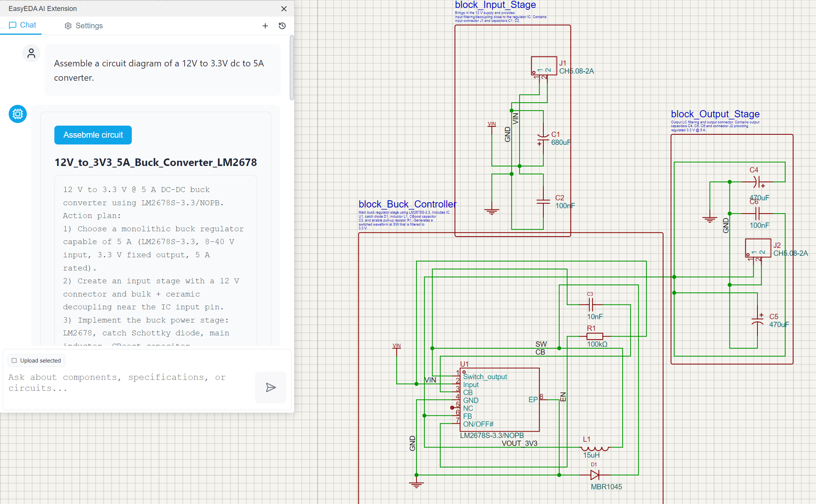Click the user avatar icon
The width and height of the screenshot is (816, 504).
(31, 54)
